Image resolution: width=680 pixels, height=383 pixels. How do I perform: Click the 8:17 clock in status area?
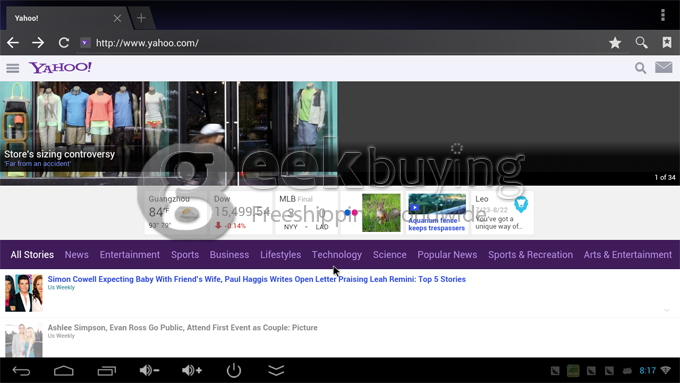647,370
